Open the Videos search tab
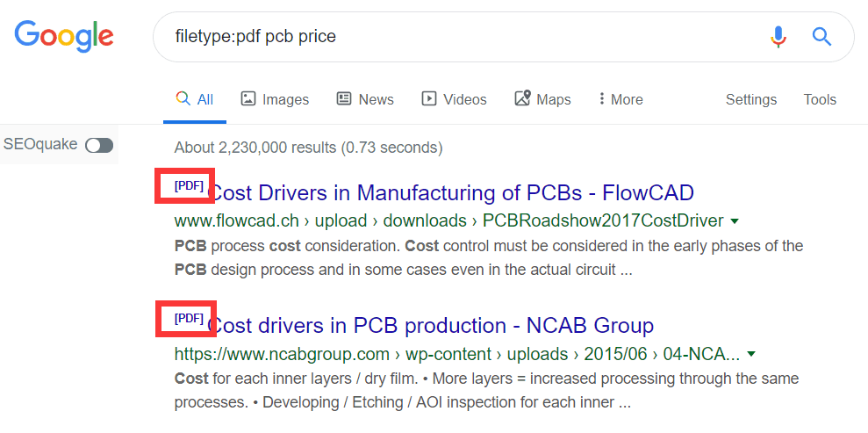The width and height of the screenshot is (868, 433). (454, 99)
